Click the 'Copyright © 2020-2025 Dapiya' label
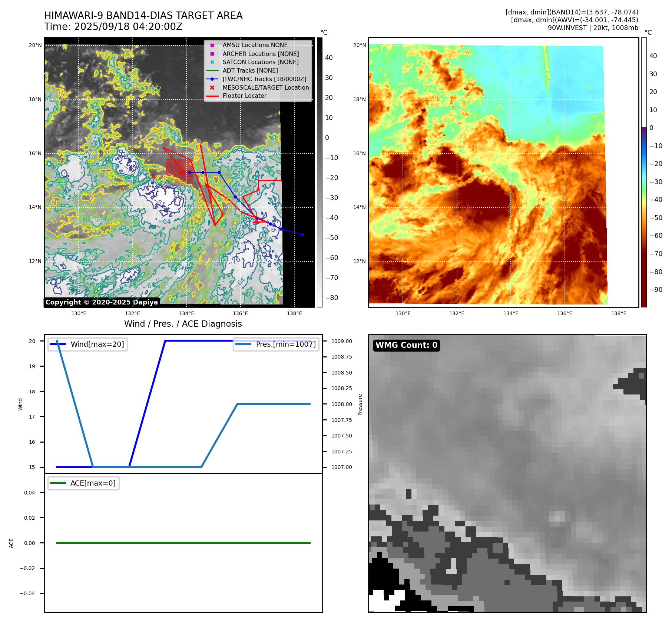The width and height of the screenshot is (672, 626). point(102,302)
